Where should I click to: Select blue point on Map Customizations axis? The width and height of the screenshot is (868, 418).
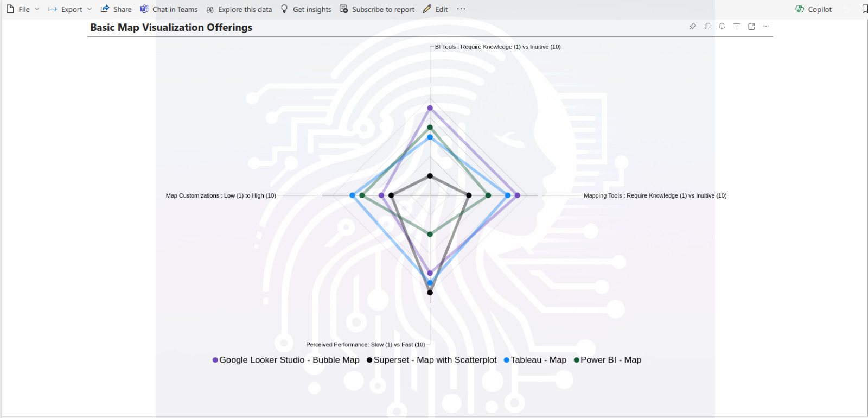coord(353,195)
